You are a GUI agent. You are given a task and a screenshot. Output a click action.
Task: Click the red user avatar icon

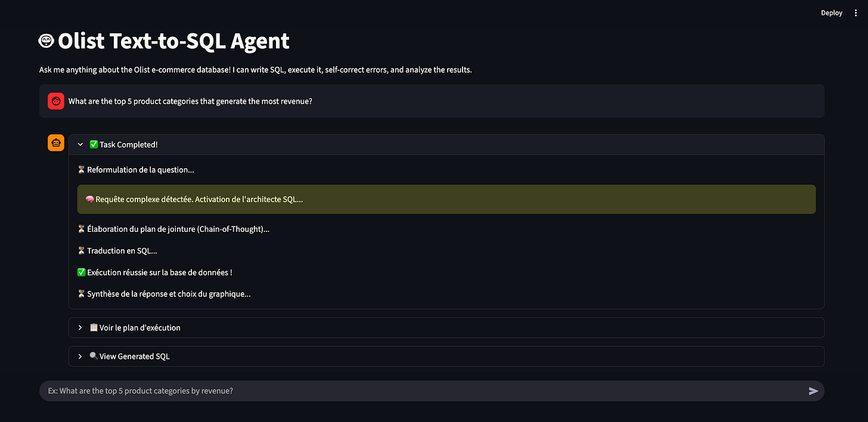coord(55,101)
